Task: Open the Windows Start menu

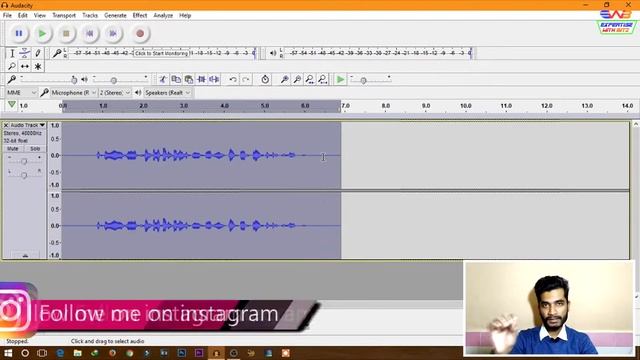Action: (x=8, y=353)
